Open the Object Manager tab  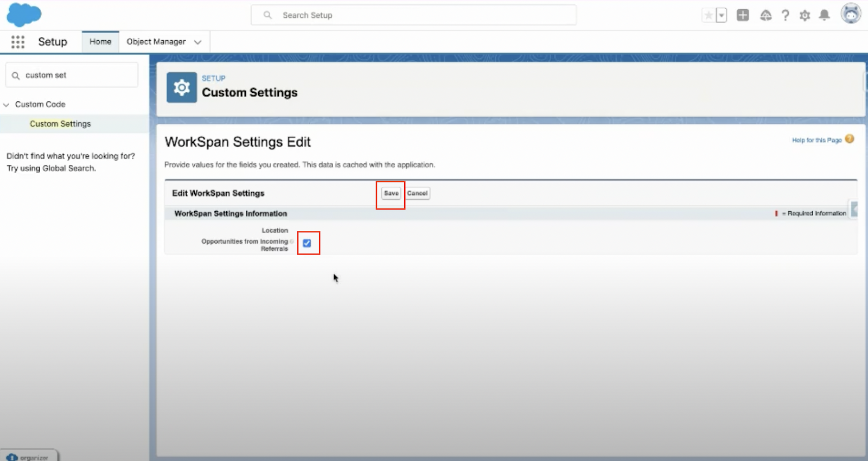(156, 42)
